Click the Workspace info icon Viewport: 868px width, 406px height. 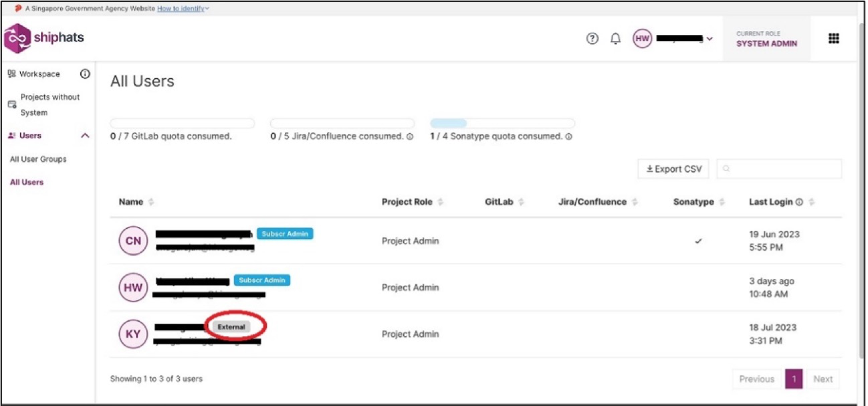[x=85, y=74]
